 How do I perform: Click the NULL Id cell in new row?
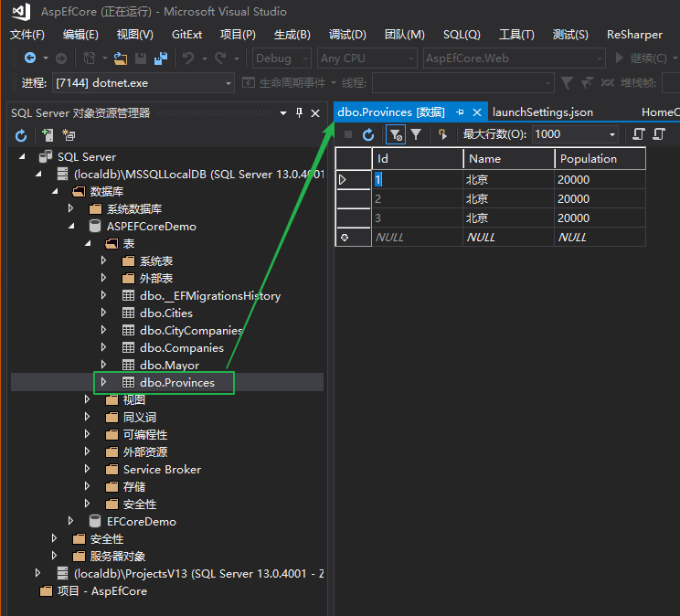coord(417,238)
